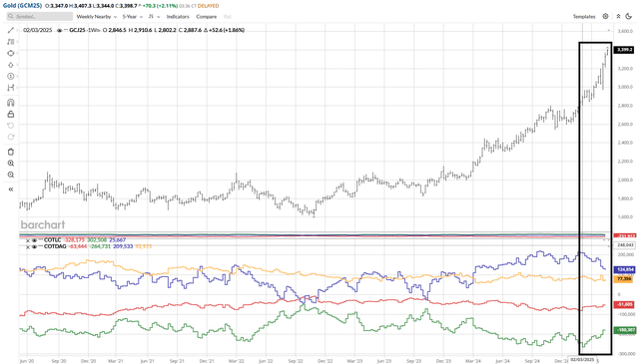This screenshot has height=364, width=639.
Task: Select the arrow marker tool
Action: click(x=11, y=65)
